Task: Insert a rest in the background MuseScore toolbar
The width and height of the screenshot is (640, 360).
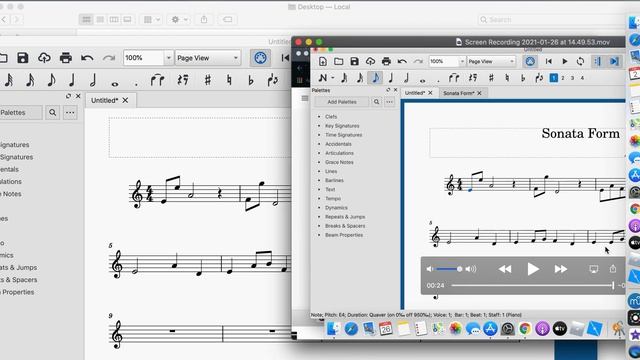Action: click(183, 80)
